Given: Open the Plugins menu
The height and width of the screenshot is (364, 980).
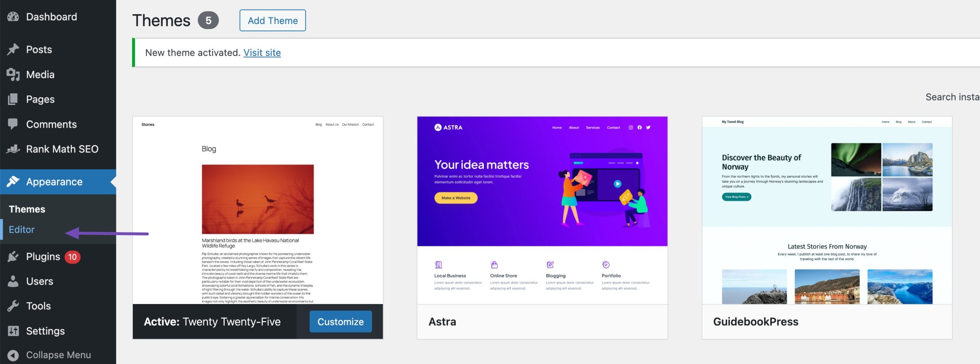Looking at the screenshot, I should pyautogui.click(x=58, y=256).
